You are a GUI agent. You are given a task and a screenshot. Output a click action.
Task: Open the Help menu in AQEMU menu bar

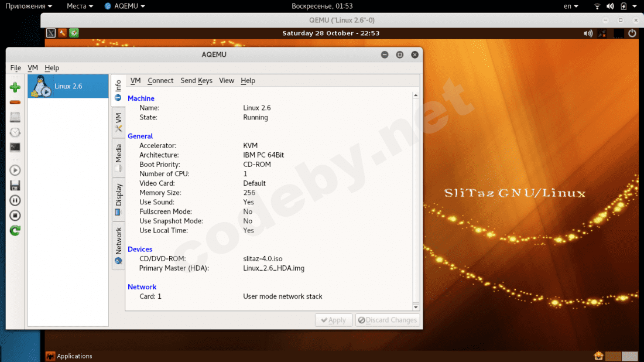point(52,68)
